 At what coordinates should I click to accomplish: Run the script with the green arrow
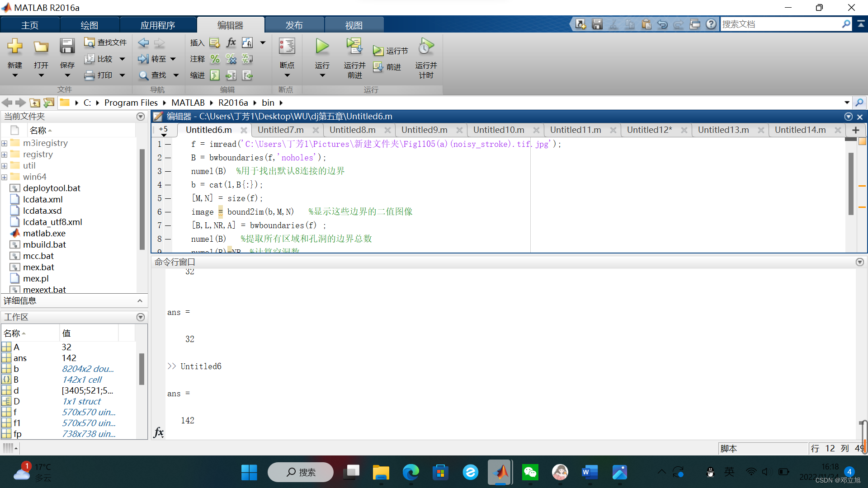tap(322, 46)
